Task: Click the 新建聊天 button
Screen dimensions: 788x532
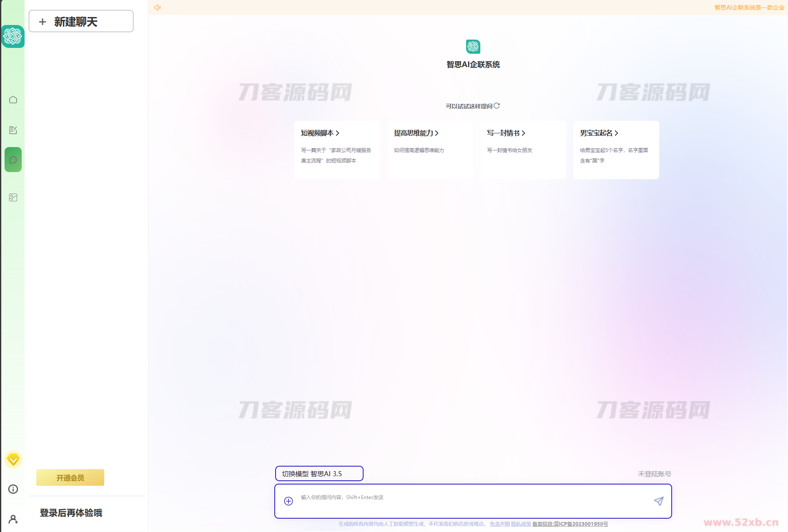Action: 81,21
